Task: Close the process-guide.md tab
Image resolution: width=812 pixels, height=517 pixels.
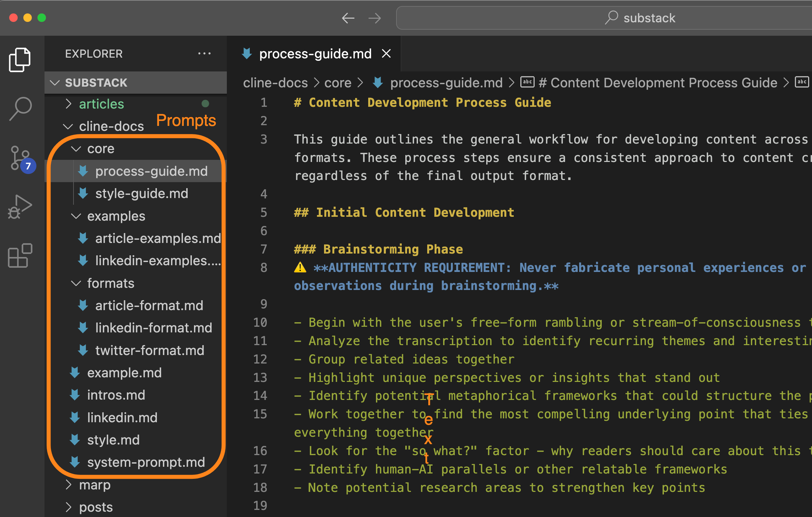Action: coord(387,54)
